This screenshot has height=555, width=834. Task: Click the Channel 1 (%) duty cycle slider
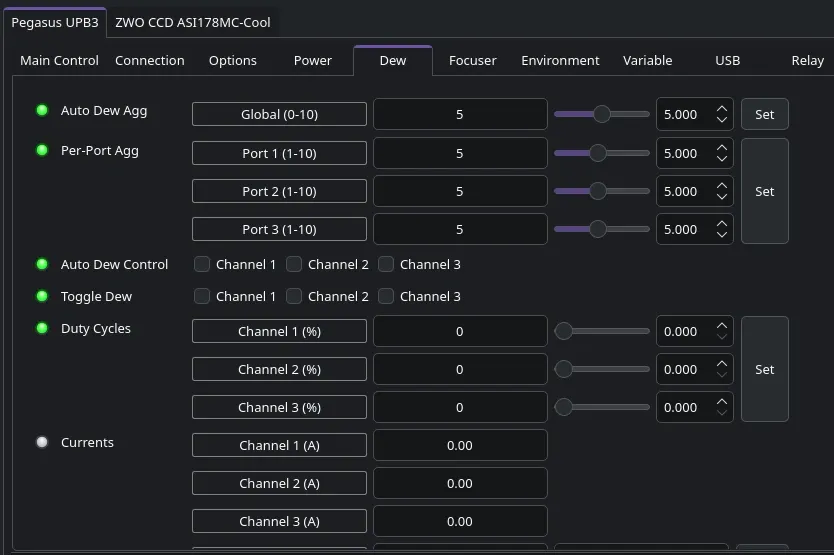(x=602, y=331)
